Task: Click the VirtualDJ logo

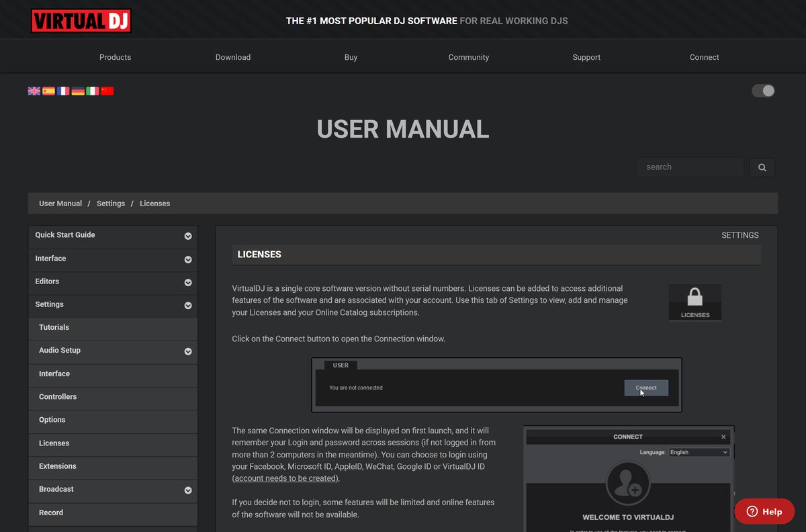Action: tap(81, 21)
